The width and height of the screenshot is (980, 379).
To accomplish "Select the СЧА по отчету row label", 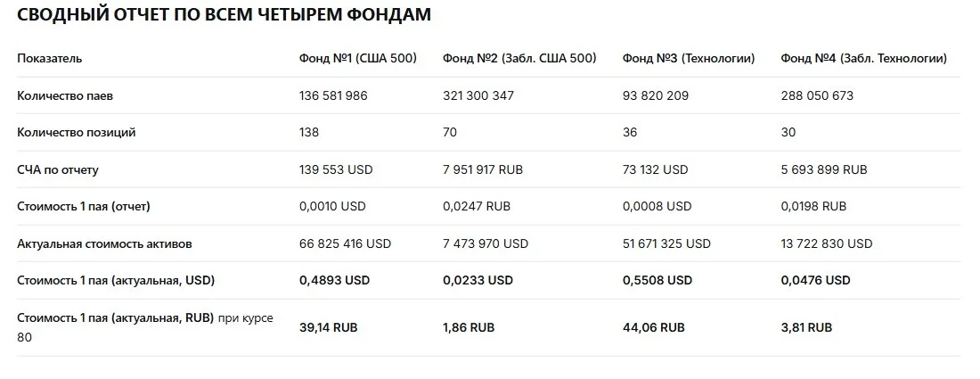I will pyautogui.click(x=58, y=169).
